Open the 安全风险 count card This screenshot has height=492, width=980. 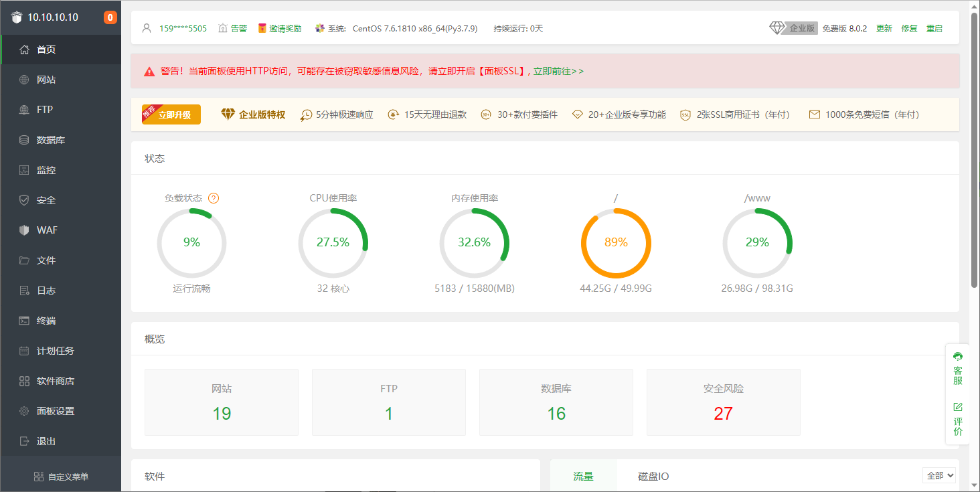[723, 402]
